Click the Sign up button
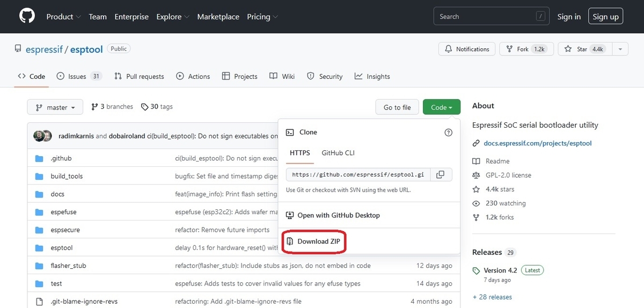 [x=605, y=17]
